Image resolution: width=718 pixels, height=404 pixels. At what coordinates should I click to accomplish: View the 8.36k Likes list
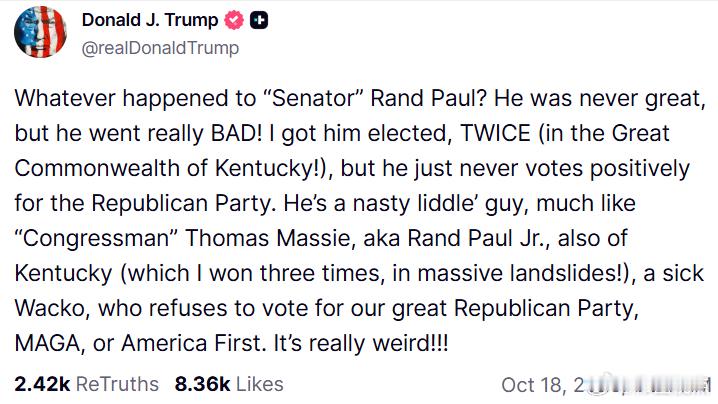point(229,384)
